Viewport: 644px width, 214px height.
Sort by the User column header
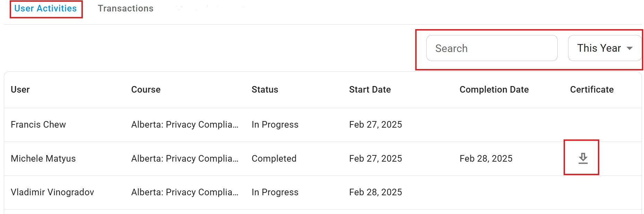point(20,89)
